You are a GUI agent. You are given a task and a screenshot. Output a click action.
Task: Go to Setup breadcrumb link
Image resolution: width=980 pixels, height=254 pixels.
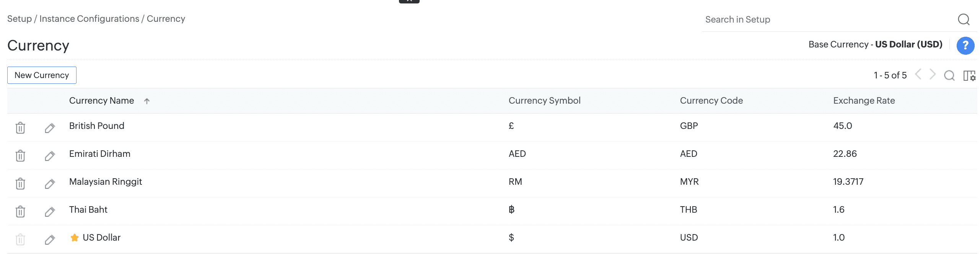coord(20,19)
